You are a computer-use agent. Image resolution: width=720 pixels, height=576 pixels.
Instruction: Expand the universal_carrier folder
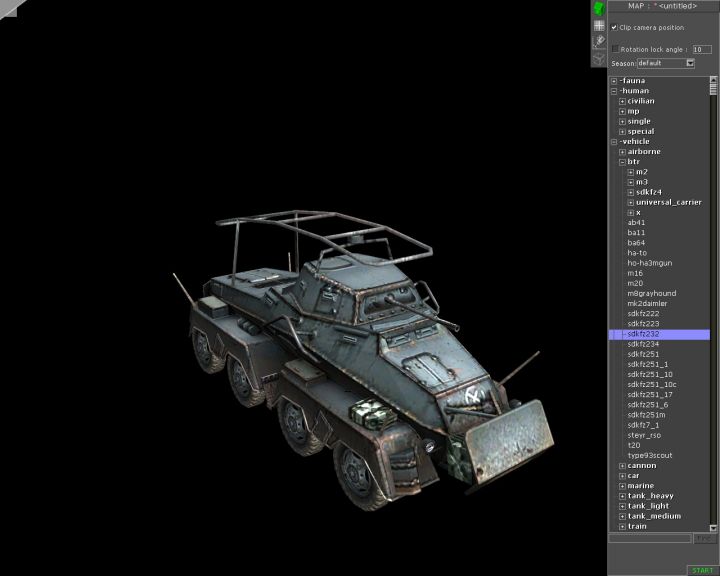pyautogui.click(x=631, y=202)
